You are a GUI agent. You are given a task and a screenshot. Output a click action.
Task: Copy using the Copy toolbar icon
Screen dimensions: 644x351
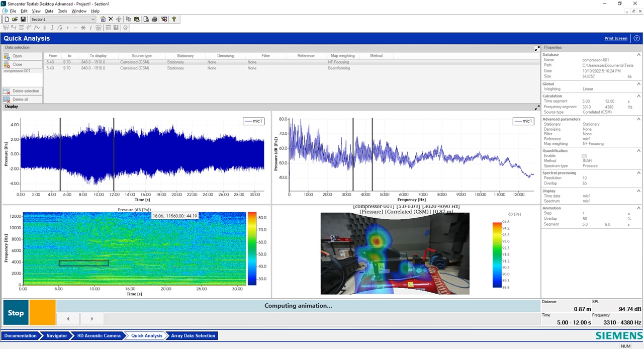pyautogui.click(x=129, y=19)
